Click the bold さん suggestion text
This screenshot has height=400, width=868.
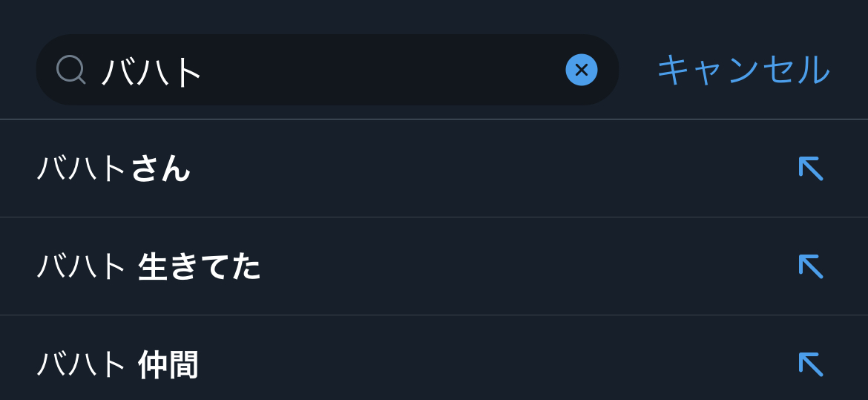(x=160, y=168)
